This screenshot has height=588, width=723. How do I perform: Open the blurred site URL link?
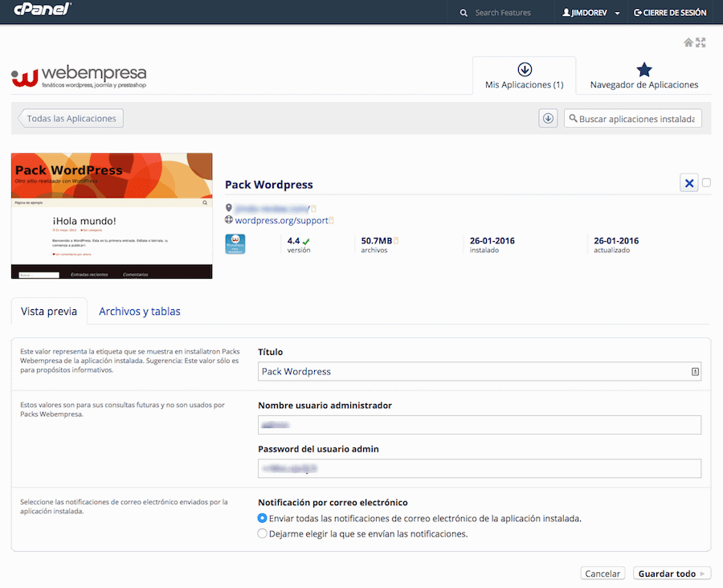click(x=272, y=209)
